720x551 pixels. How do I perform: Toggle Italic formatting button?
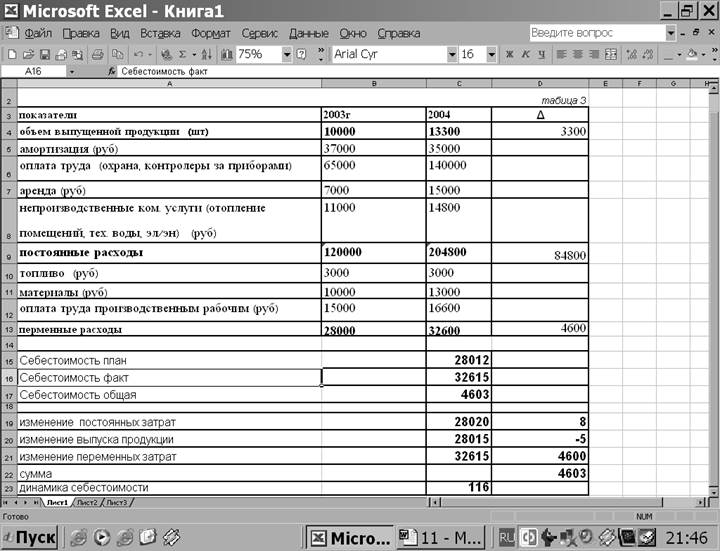(x=525, y=54)
